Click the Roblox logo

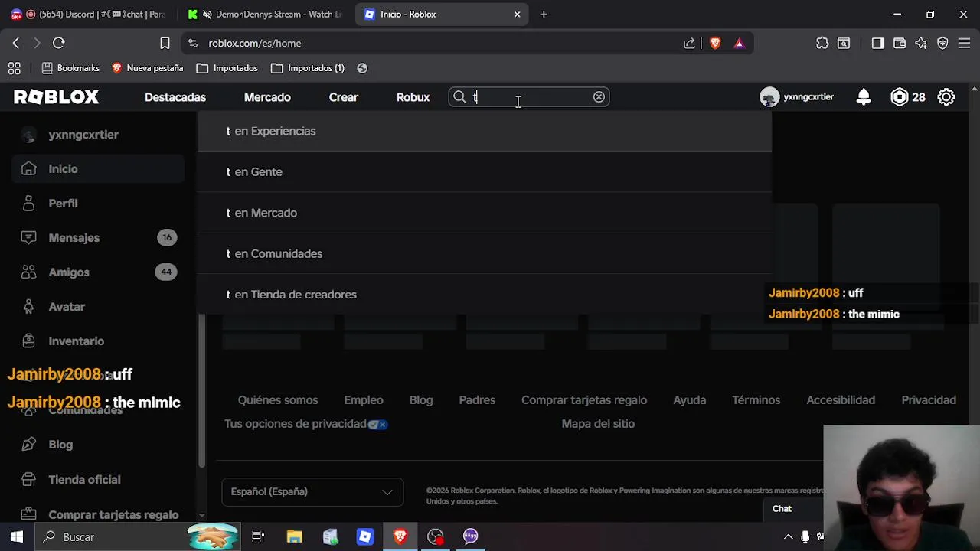pyautogui.click(x=56, y=97)
